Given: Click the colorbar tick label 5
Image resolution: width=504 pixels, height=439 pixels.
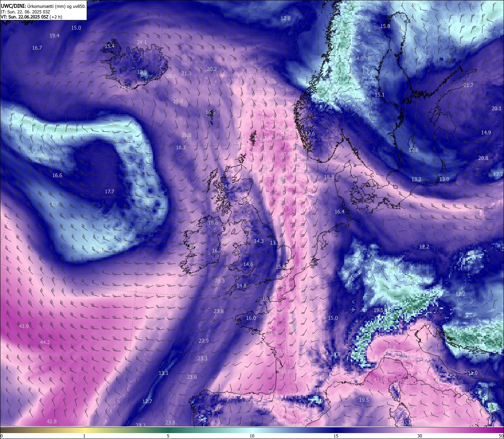Looking at the screenshot, I should (x=168, y=436).
